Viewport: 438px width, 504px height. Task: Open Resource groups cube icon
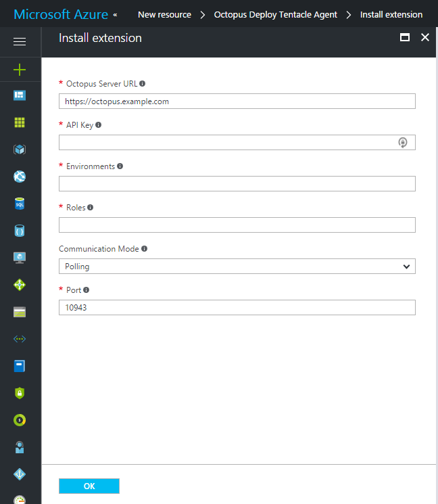point(20,150)
